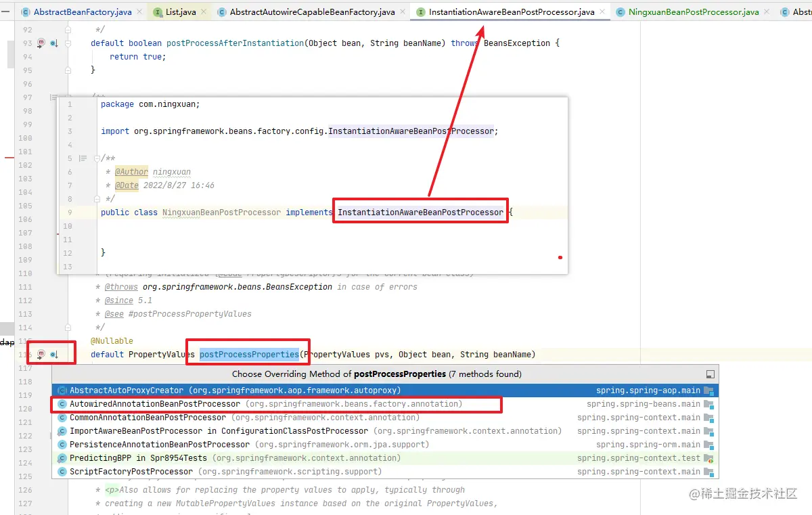Pin the Choose Overriding Method popup
812x515 pixels.
coord(710,374)
